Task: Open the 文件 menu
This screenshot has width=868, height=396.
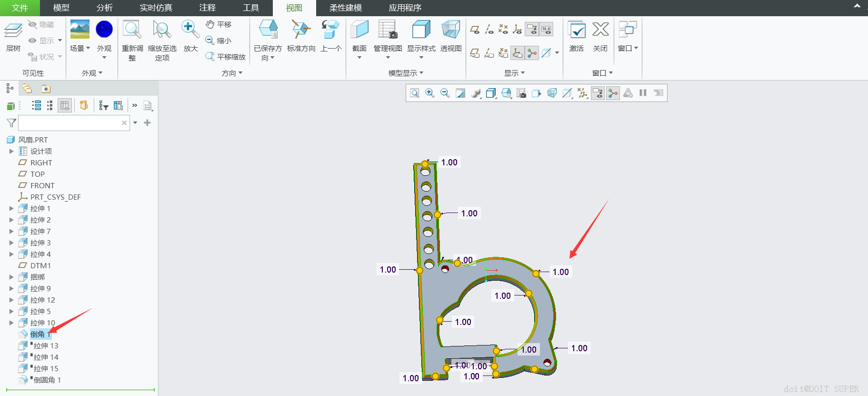Action: [x=20, y=8]
